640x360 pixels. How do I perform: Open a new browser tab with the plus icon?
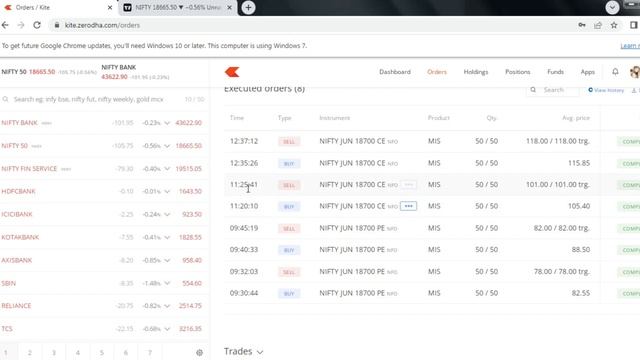click(x=248, y=7)
